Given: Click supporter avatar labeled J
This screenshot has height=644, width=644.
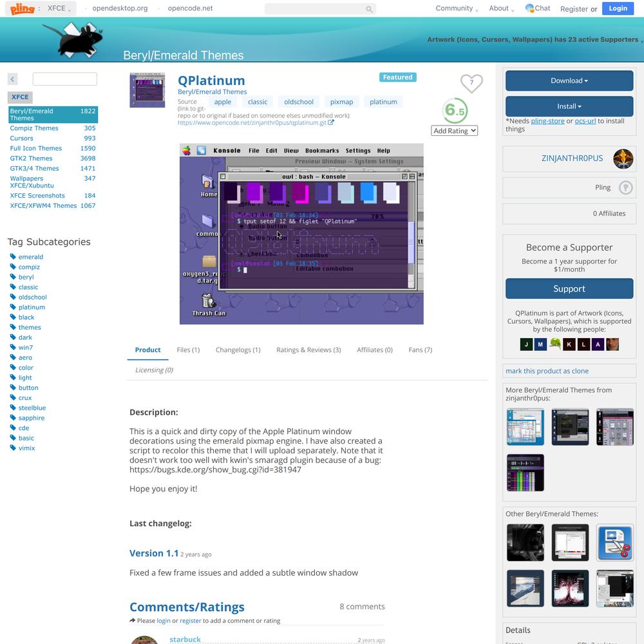Looking at the screenshot, I should click(526, 344).
